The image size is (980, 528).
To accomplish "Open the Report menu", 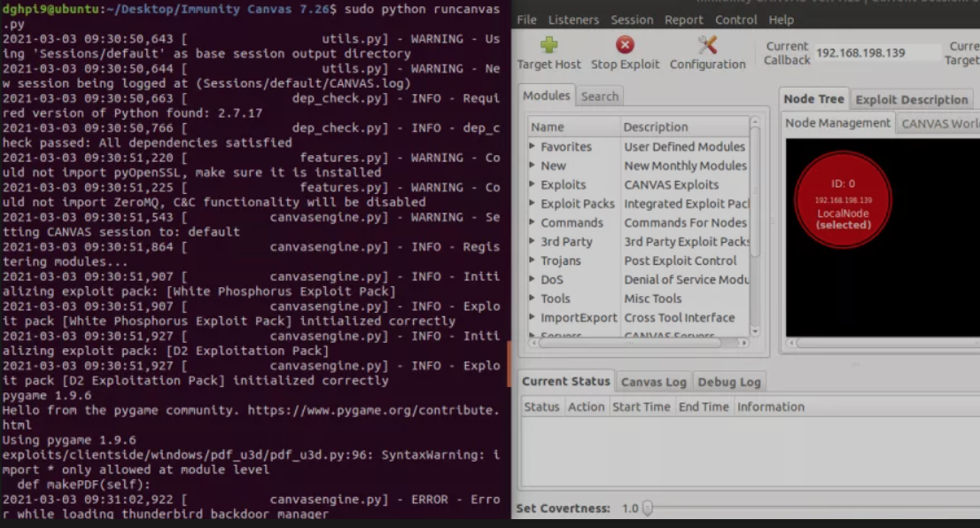I will coord(683,19).
